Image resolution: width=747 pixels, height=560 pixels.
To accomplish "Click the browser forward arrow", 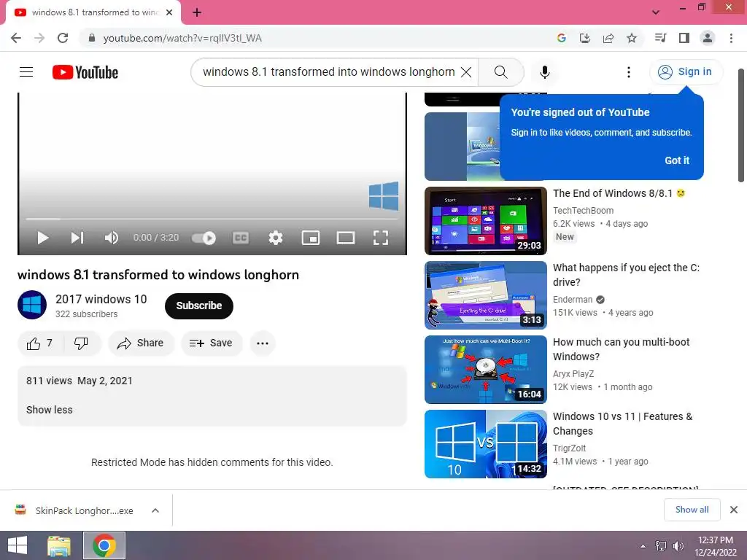I will (x=39, y=38).
